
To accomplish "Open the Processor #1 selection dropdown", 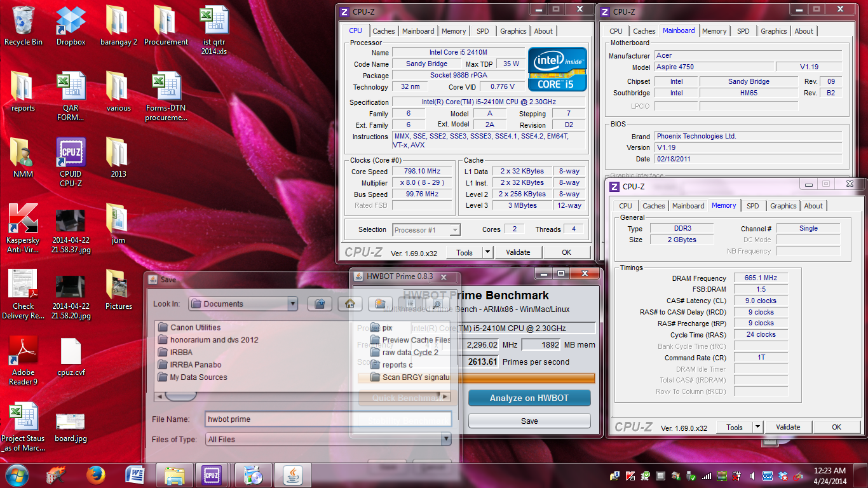I will coord(426,230).
